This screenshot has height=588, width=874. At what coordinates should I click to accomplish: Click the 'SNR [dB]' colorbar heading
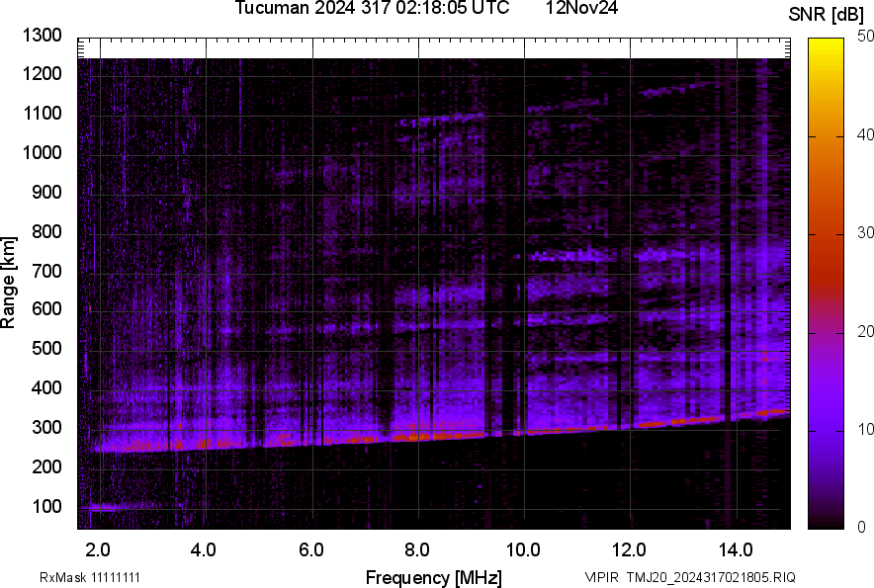(827, 14)
